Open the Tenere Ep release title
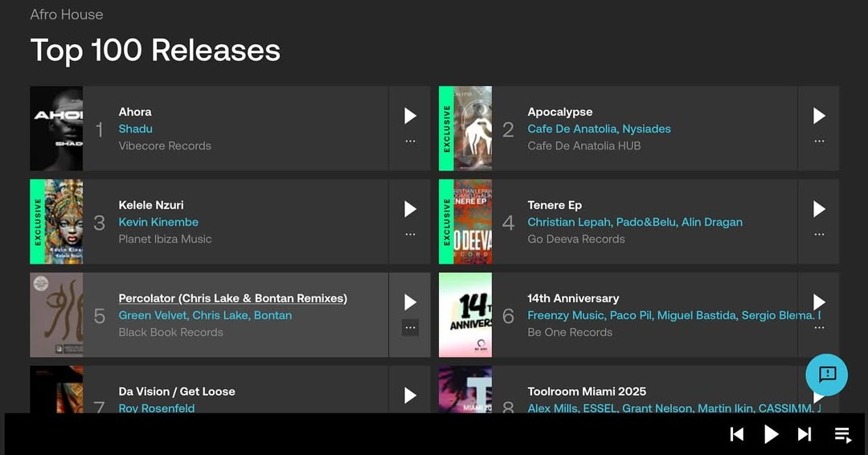The height and width of the screenshot is (455, 868). click(x=555, y=205)
